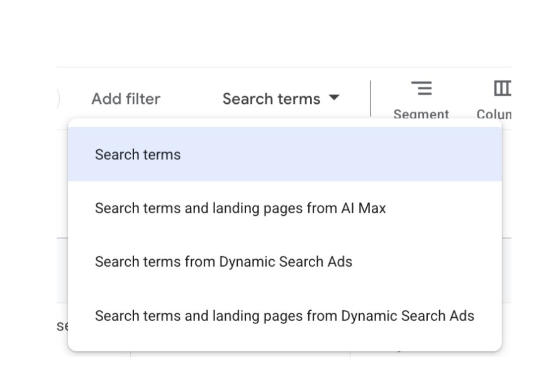The width and height of the screenshot is (558, 392).
Task: Select the highlighted Search terms option
Action: coord(138,155)
